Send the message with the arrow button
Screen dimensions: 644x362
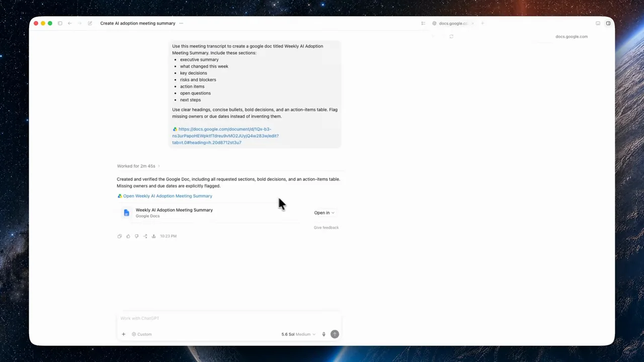coord(335,334)
